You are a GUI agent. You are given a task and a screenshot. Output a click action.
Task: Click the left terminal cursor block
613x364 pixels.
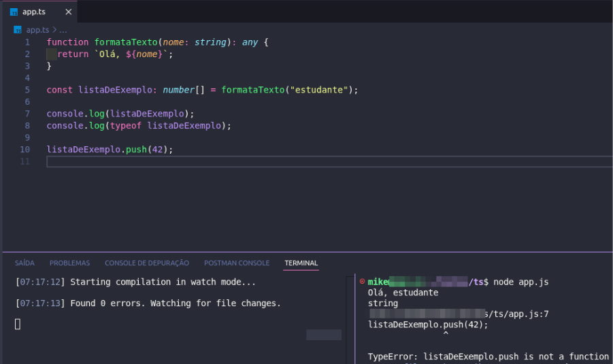(18, 324)
